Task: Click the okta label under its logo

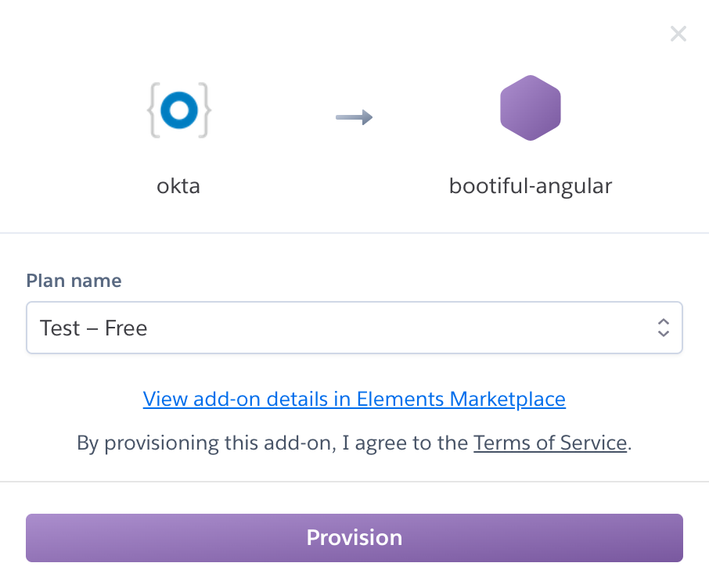Action: click(178, 186)
